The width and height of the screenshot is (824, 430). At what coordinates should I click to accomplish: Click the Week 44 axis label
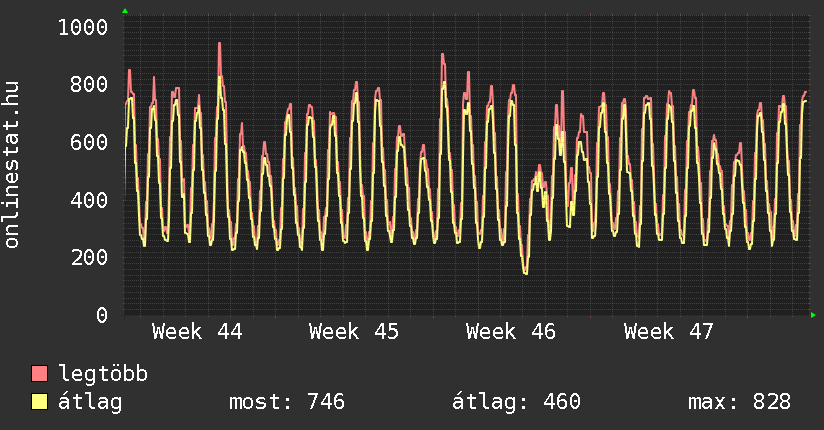[197, 332]
